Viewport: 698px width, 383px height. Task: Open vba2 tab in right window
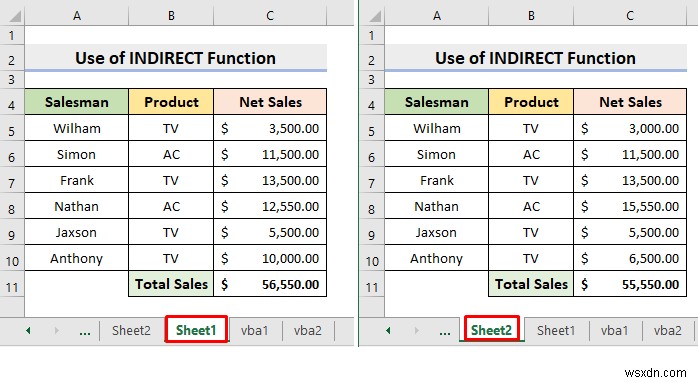point(668,330)
